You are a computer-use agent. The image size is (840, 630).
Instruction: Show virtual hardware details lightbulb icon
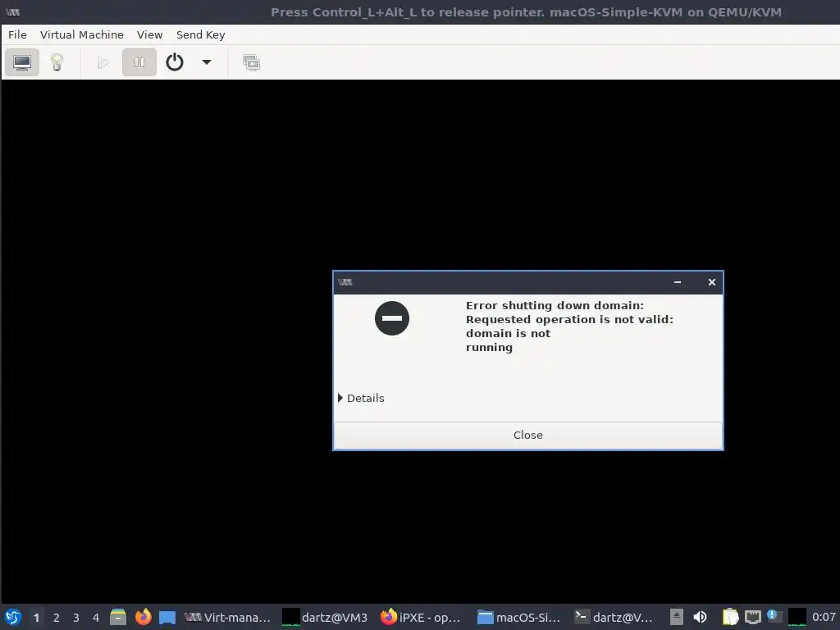click(57, 62)
